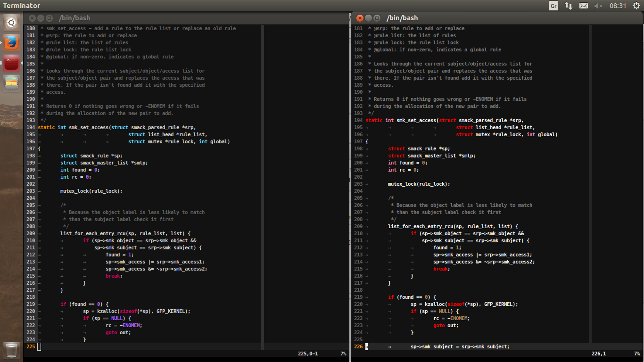Maximize the right /bin/bash terminal window
This screenshot has width=644, height=362.
[377, 18]
